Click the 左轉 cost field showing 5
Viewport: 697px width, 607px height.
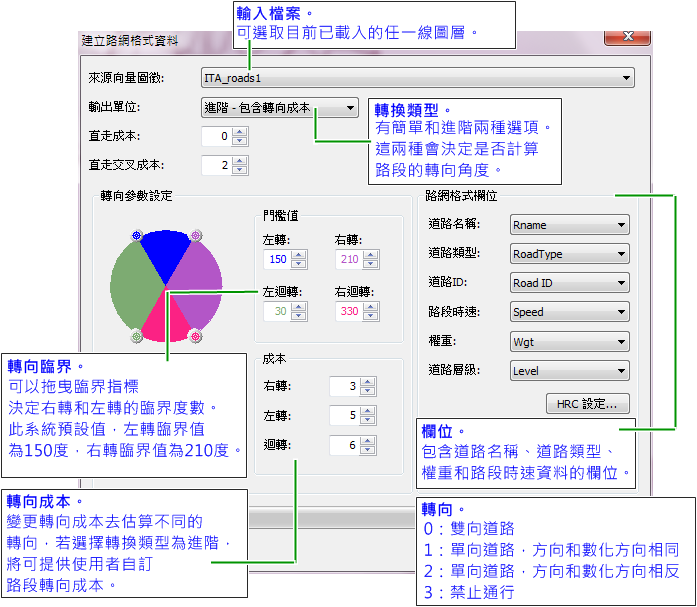pyautogui.click(x=345, y=415)
